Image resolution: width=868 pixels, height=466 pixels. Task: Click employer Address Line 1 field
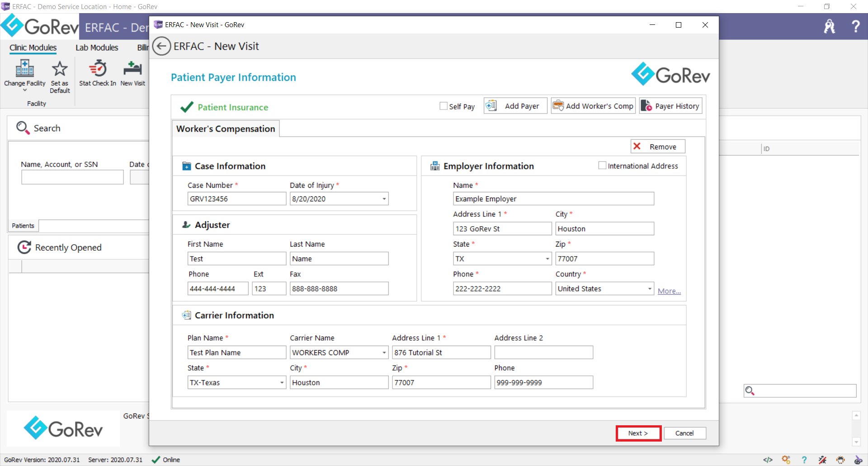tap(502, 228)
